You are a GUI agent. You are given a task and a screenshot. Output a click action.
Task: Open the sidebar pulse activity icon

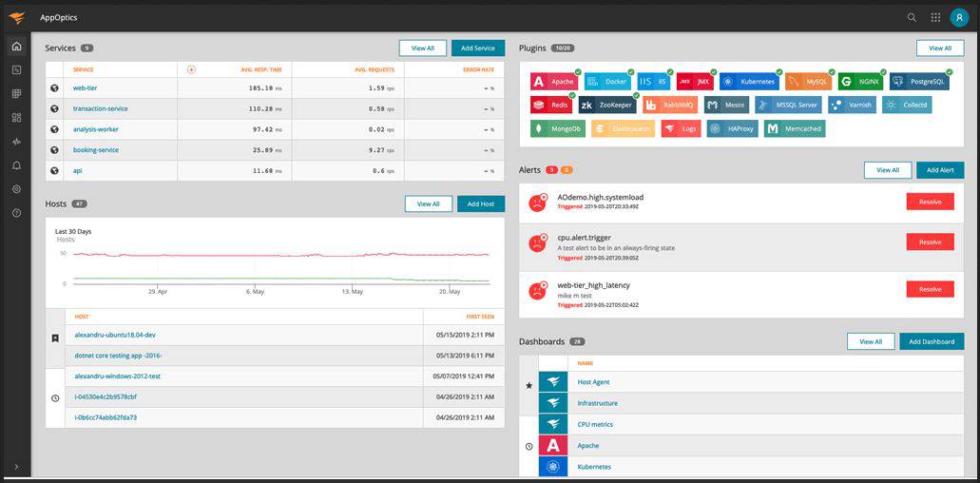(x=16, y=142)
